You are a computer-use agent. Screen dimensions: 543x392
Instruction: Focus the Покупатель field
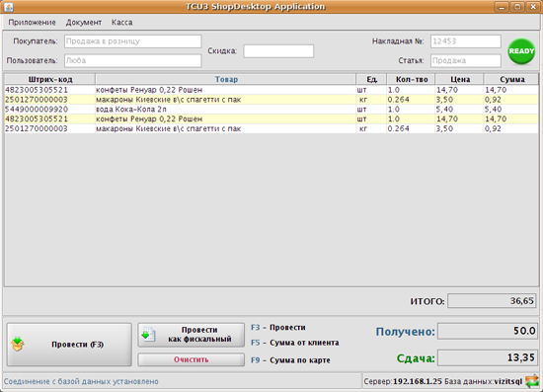[132, 41]
